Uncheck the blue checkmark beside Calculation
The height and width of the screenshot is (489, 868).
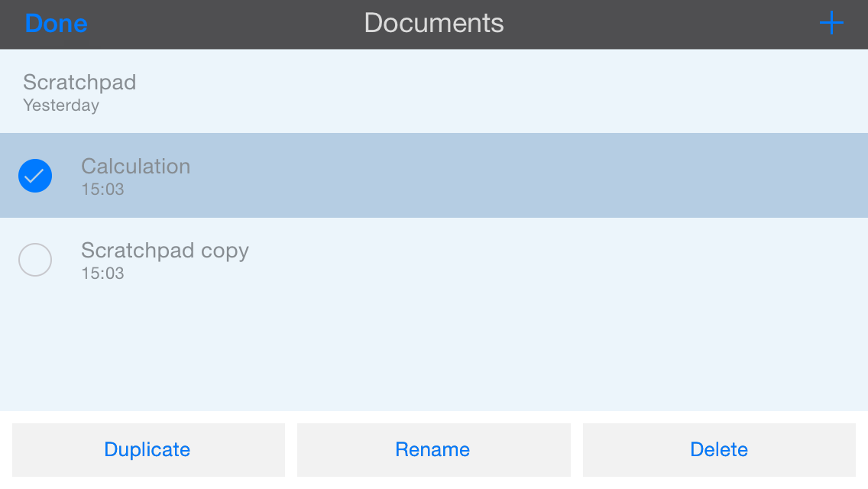35,176
